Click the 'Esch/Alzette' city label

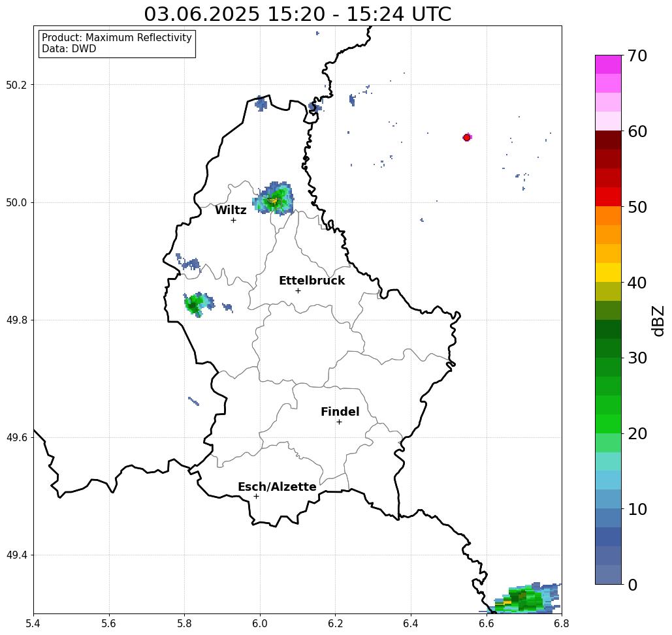[277, 487]
